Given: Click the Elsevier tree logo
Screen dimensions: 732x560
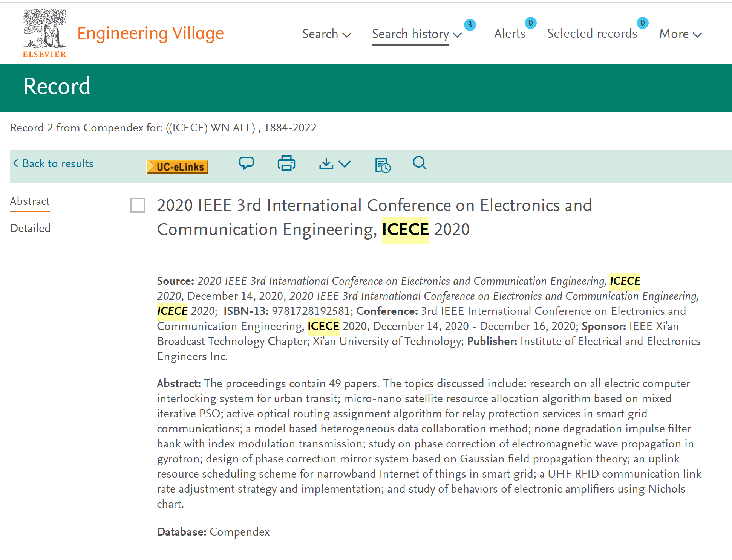Looking at the screenshot, I should pyautogui.click(x=44, y=33).
